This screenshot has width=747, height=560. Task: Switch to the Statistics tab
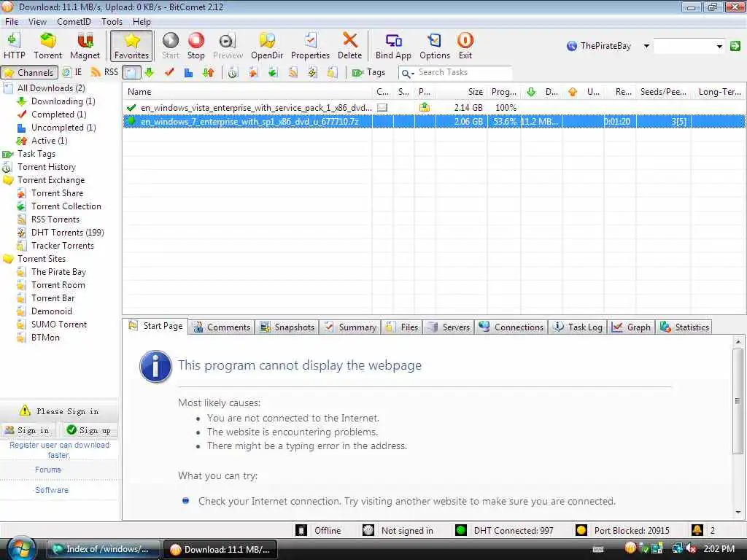point(684,327)
